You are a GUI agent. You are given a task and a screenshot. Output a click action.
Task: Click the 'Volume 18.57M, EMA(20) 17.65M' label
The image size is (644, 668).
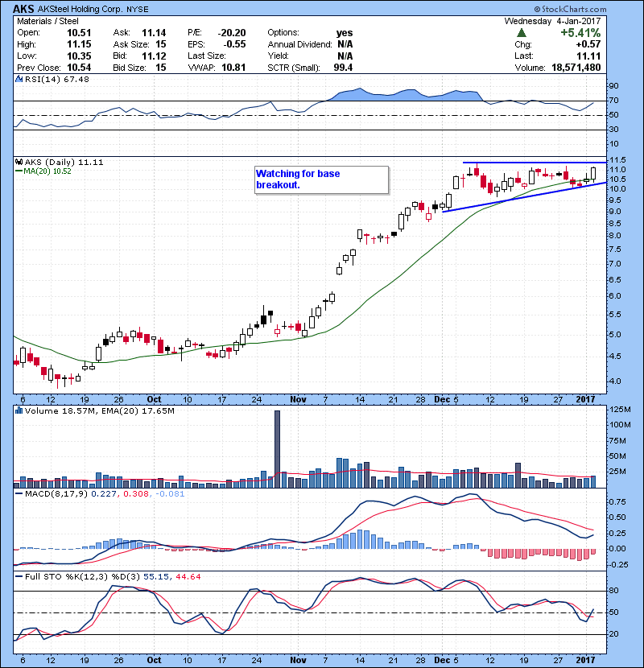[99, 410]
